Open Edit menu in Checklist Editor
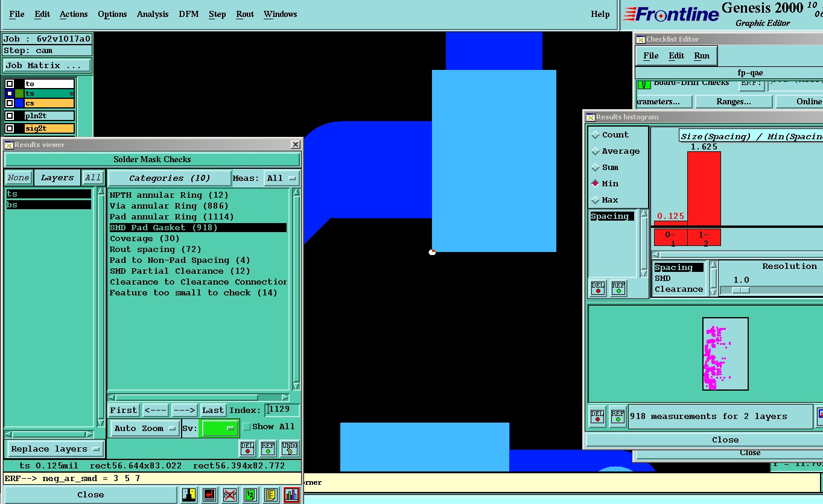Viewport: 823px width, 504px height. 676,55
